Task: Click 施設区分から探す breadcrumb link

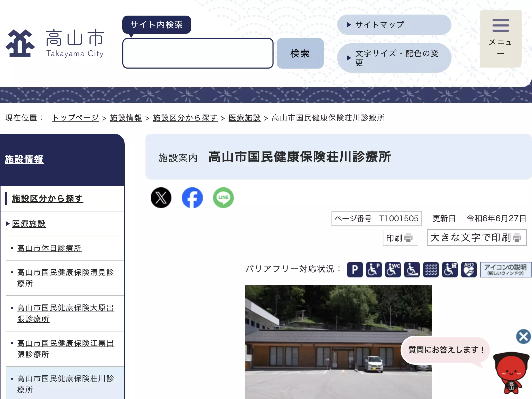Action: click(185, 118)
